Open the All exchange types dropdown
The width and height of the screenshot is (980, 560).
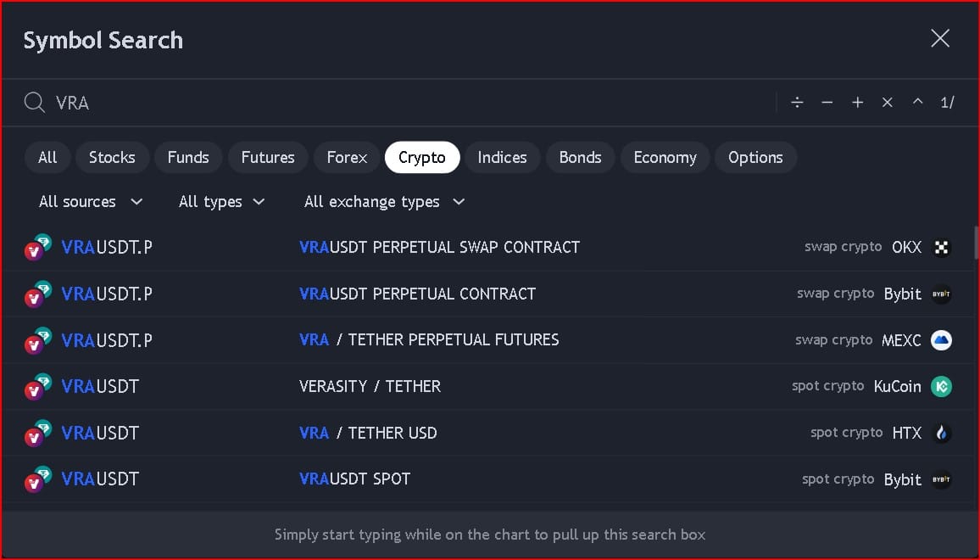[x=384, y=202]
